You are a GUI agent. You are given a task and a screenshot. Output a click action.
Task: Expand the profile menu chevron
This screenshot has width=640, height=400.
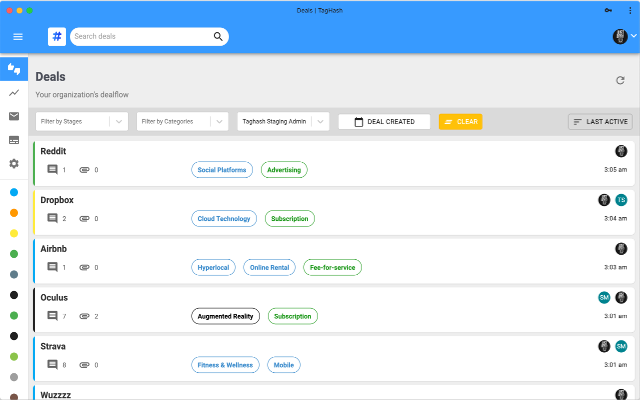(633, 36)
